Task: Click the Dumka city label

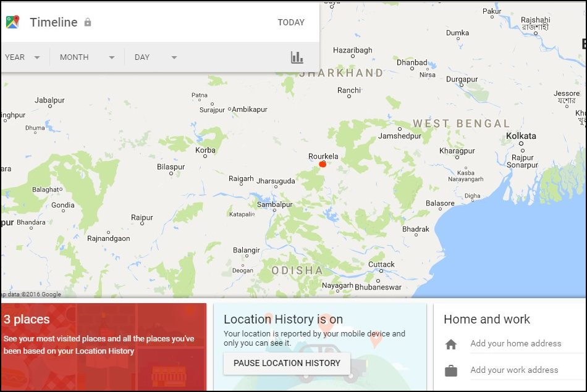Action: (457, 33)
